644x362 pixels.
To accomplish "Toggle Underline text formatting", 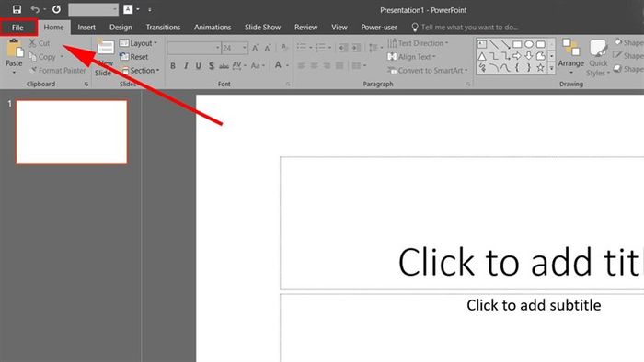I will tap(199, 65).
